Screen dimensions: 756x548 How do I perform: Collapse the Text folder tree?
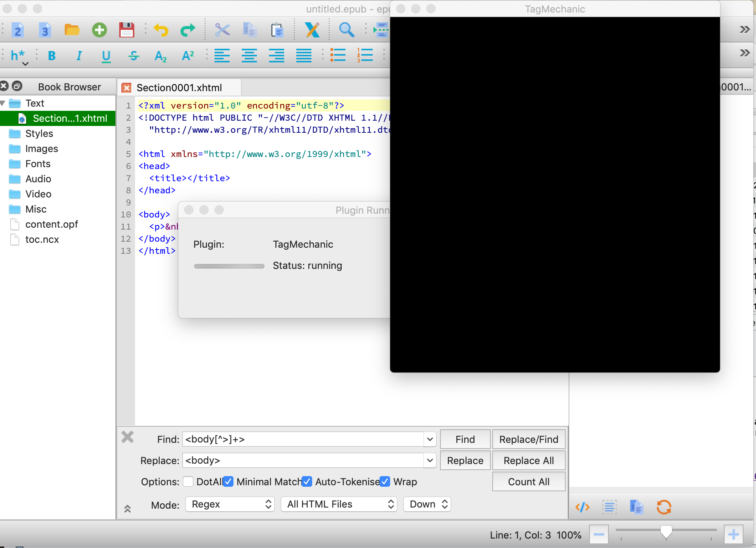pyautogui.click(x=3, y=103)
